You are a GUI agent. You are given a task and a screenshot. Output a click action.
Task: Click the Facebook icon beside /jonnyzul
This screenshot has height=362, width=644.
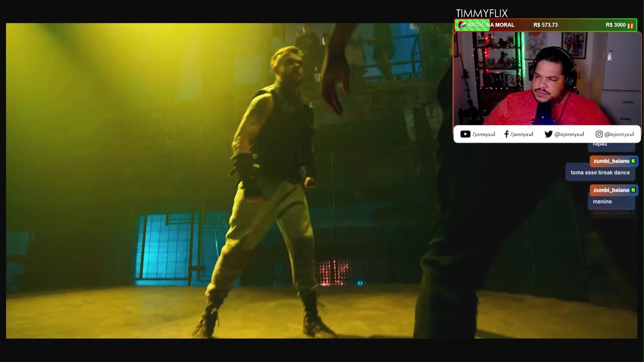(506, 134)
